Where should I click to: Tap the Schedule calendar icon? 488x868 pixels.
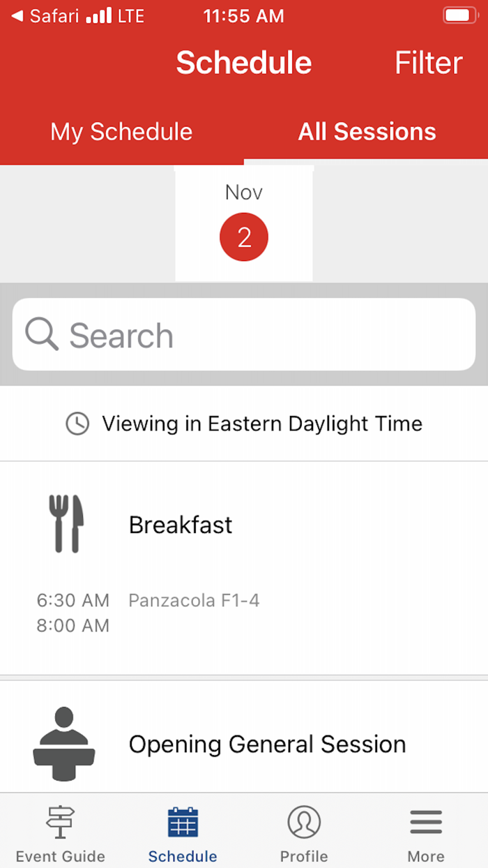(x=183, y=823)
